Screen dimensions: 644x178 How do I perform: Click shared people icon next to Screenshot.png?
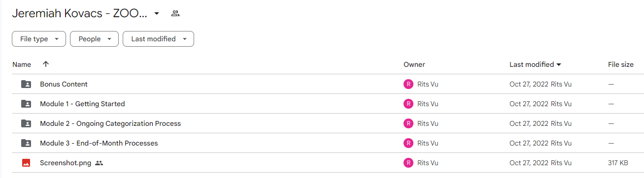point(99,163)
